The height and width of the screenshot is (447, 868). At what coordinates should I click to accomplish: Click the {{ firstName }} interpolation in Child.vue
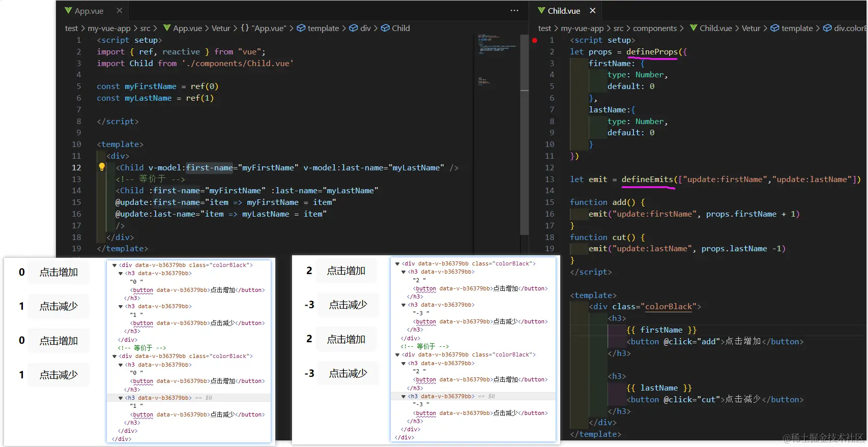coord(661,330)
